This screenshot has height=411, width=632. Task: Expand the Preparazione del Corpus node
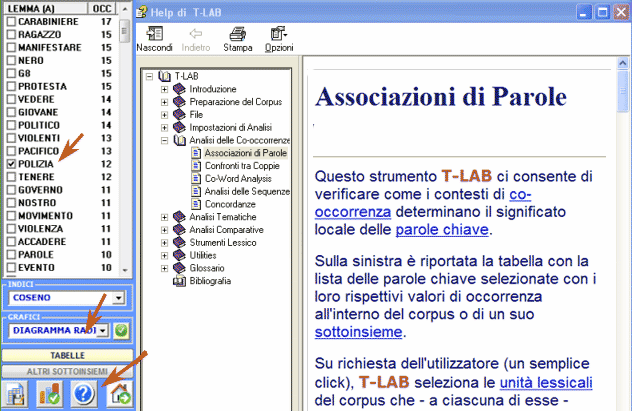coord(164,102)
